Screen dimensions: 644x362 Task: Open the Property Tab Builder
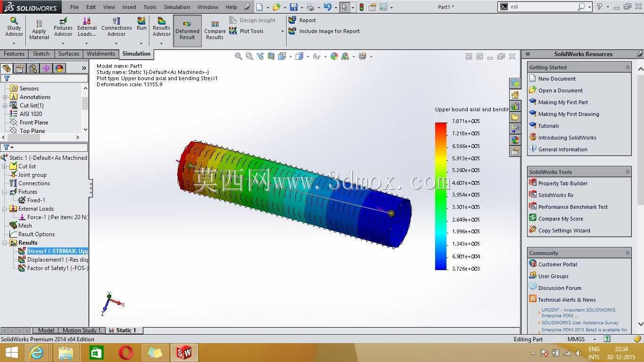[563, 183]
